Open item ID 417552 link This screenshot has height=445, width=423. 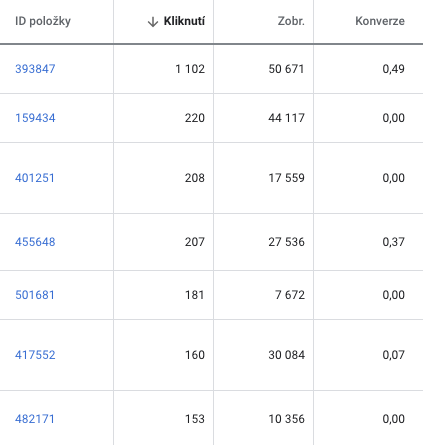(x=35, y=355)
